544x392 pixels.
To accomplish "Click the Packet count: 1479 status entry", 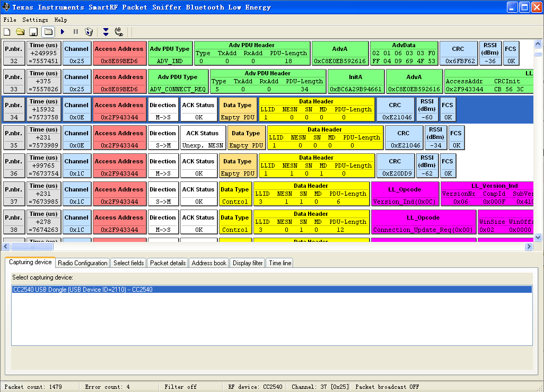I will [x=33, y=387].
